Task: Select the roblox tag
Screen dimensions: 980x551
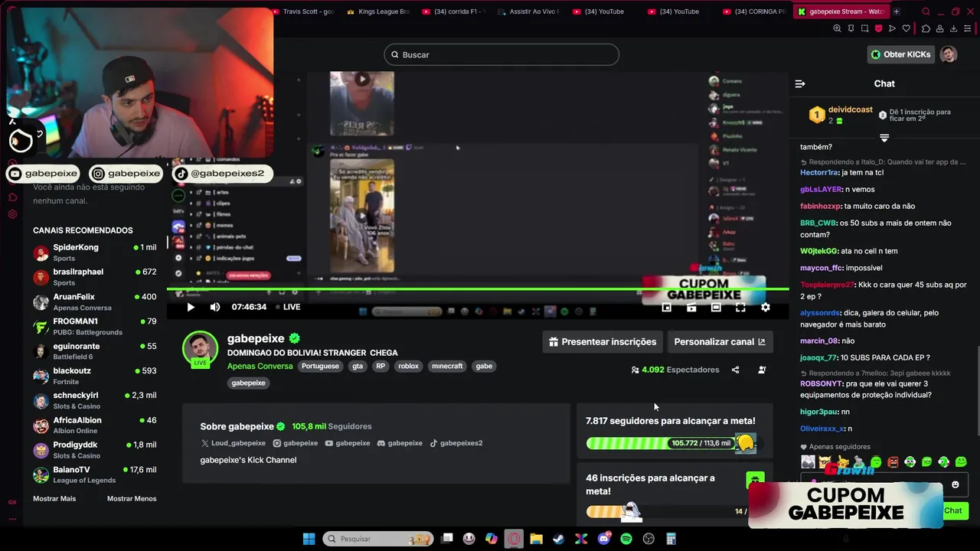Action: [x=409, y=366]
